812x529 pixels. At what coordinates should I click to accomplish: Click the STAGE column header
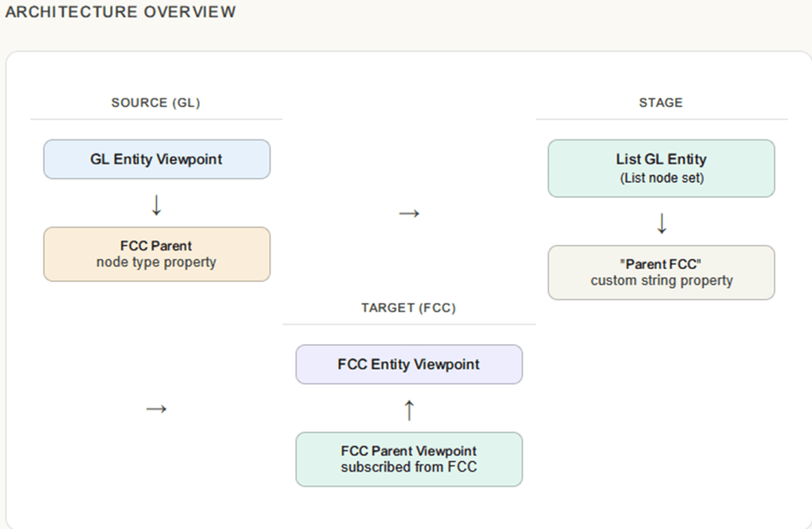pos(660,103)
